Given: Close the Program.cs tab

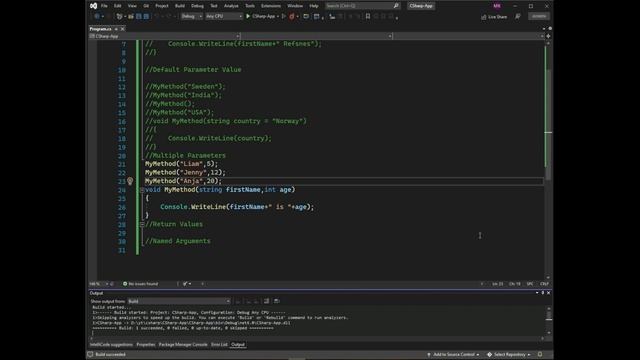Looking at the screenshot, I should 122,29.
